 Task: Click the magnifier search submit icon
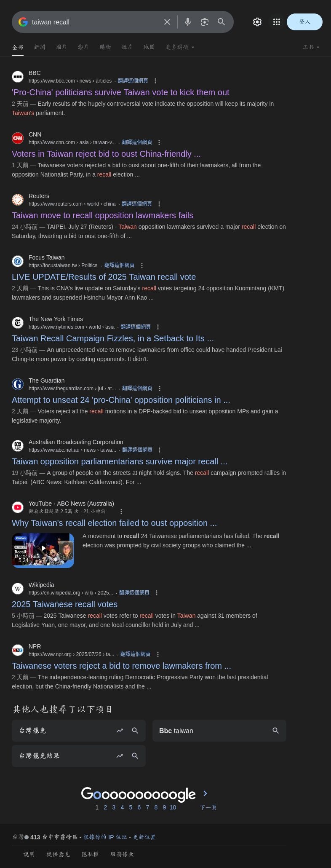(x=221, y=22)
